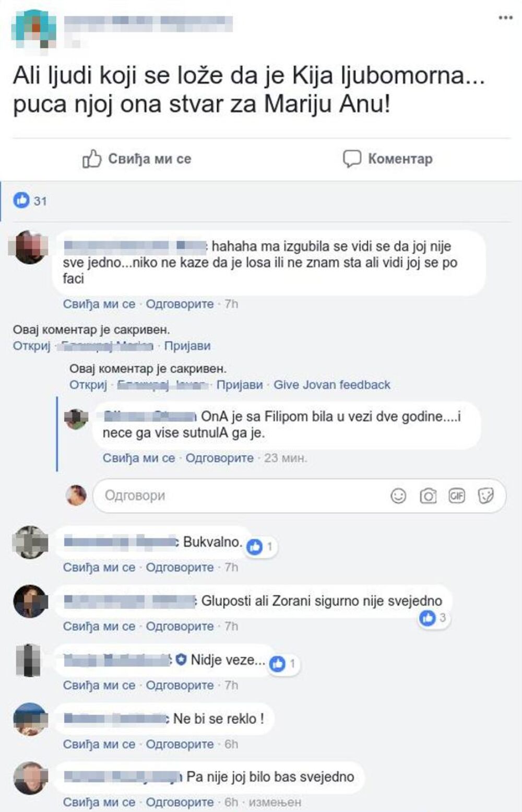522x812 pixels.
Task: Click the thumbs-up Свиђа ми се post button
Action: [x=137, y=159]
